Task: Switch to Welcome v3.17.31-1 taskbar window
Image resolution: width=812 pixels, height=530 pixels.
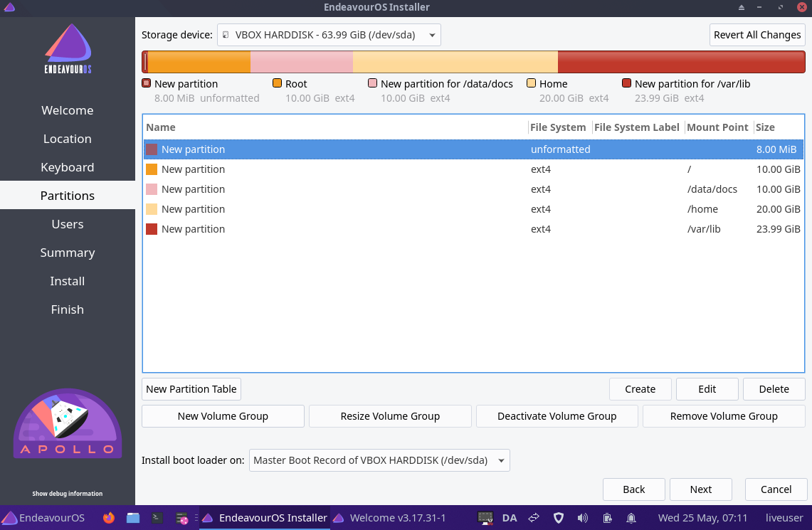Action: click(x=390, y=518)
